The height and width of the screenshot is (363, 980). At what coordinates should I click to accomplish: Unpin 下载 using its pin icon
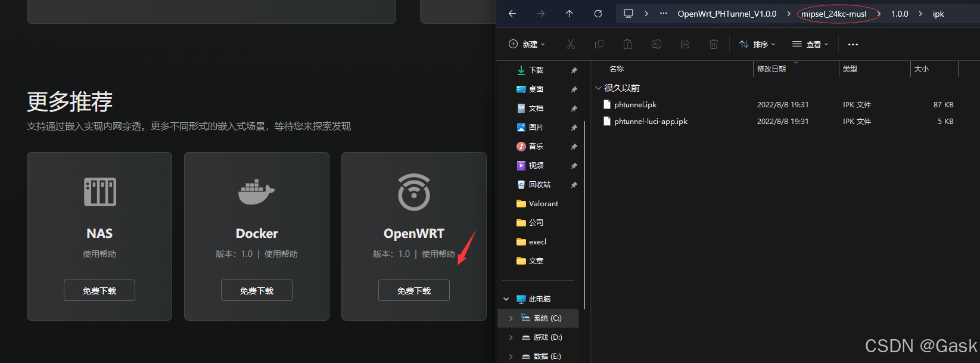pos(574,70)
